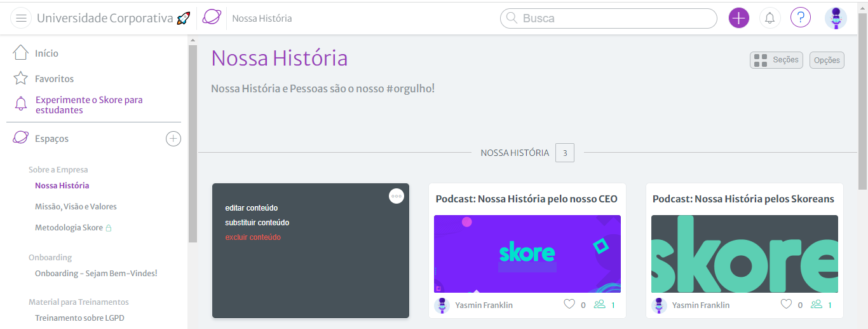This screenshot has height=329, width=868.
Task: Click the Favoritos star icon
Action: 21,78
